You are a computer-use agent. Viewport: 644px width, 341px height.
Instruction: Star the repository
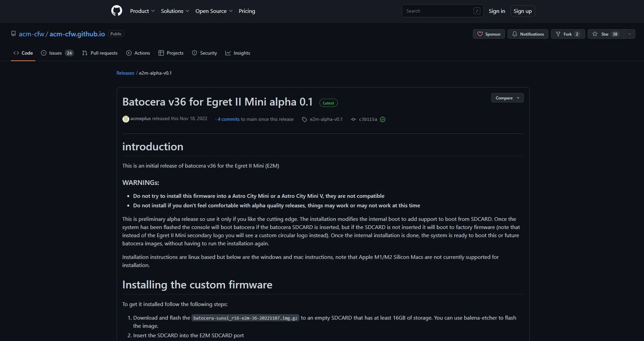pyautogui.click(x=605, y=34)
